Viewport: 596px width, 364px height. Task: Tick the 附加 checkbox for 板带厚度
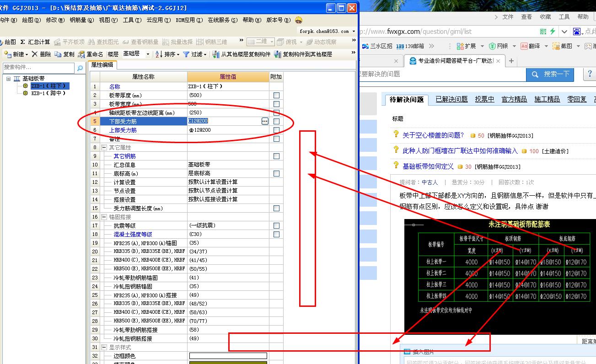click(x=276, y=95)
